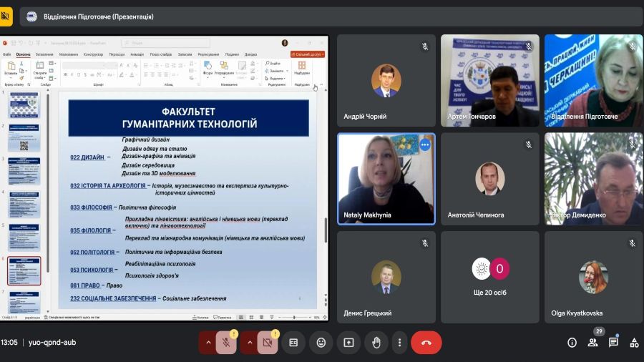
Task: Switch to the Конструктор ribbon tab
Action: pyautogui.click(x=93, y=54)
